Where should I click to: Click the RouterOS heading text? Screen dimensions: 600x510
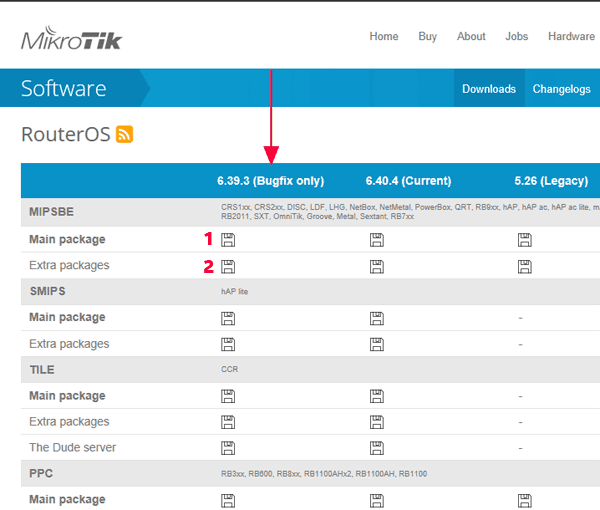click(66, 134)
